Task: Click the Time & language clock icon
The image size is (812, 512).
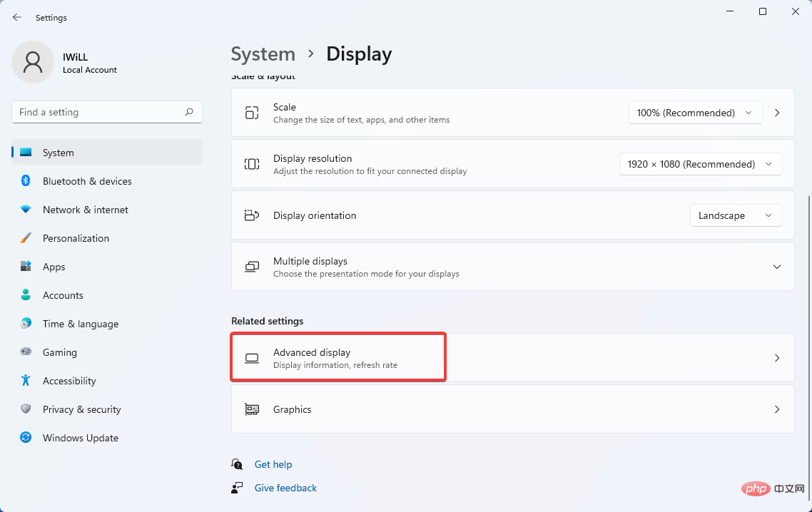Action: (x=26, y=323)
